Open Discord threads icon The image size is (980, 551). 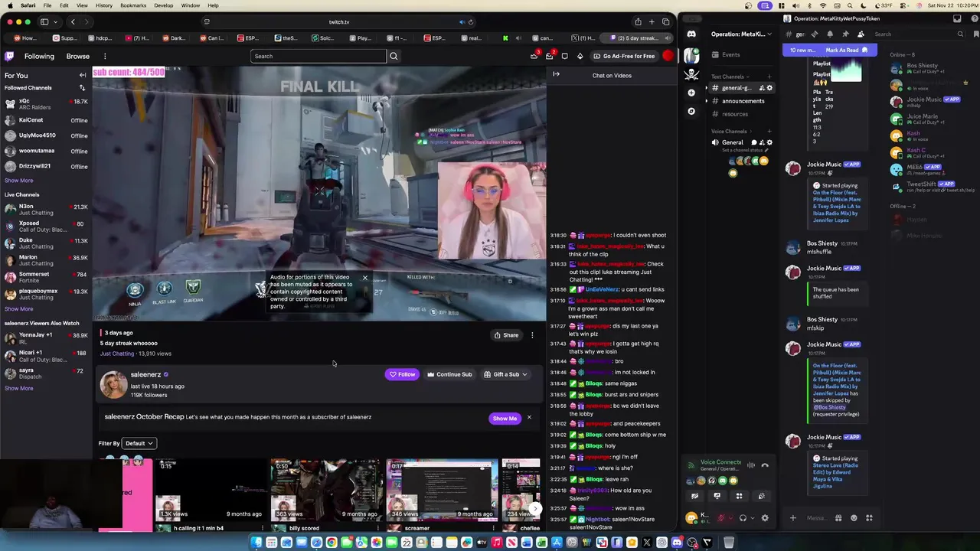coord(815,34)
